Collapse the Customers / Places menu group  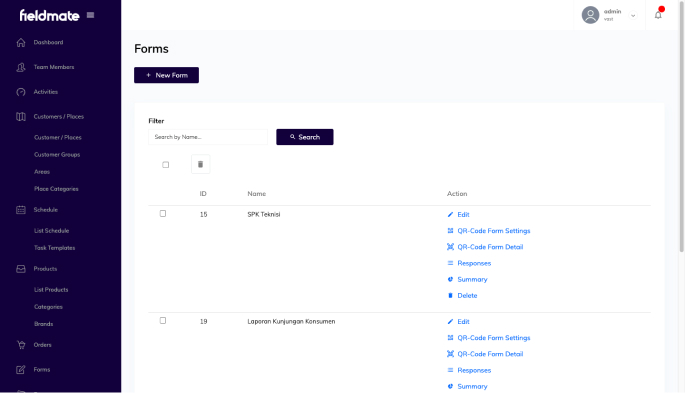coord(60,117)
